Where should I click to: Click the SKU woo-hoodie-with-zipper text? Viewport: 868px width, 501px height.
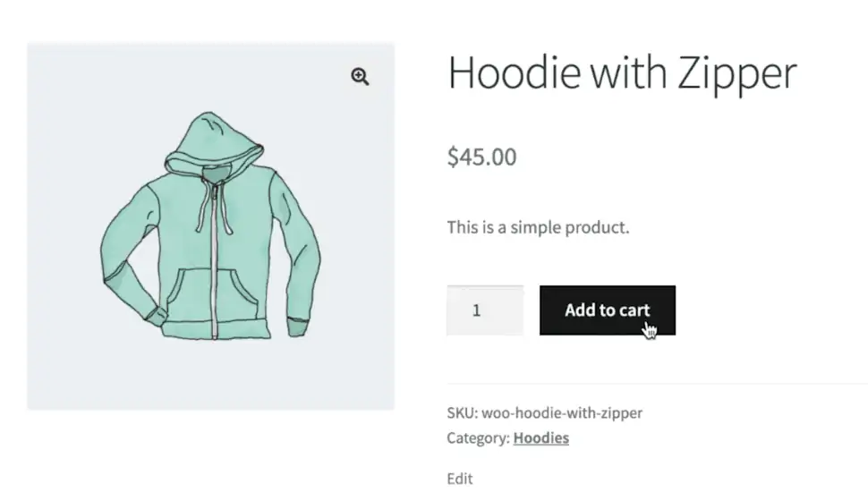click(544, 413)
